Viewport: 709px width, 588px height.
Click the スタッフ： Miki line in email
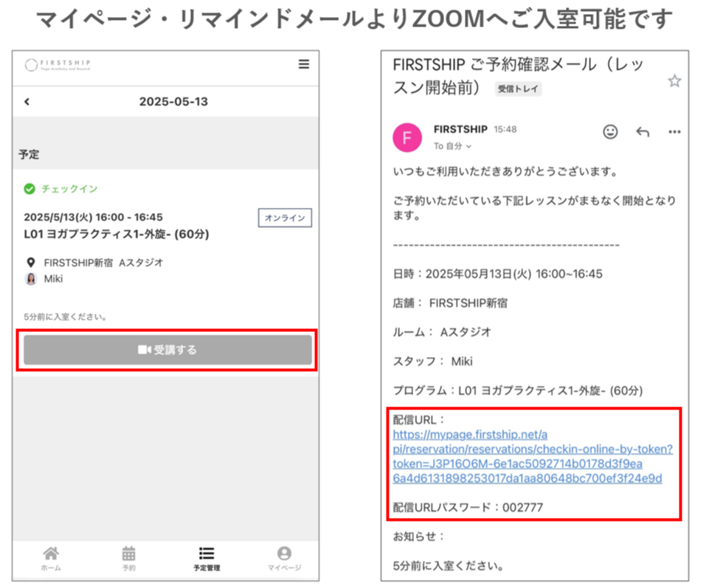click(x=432, y=362)
